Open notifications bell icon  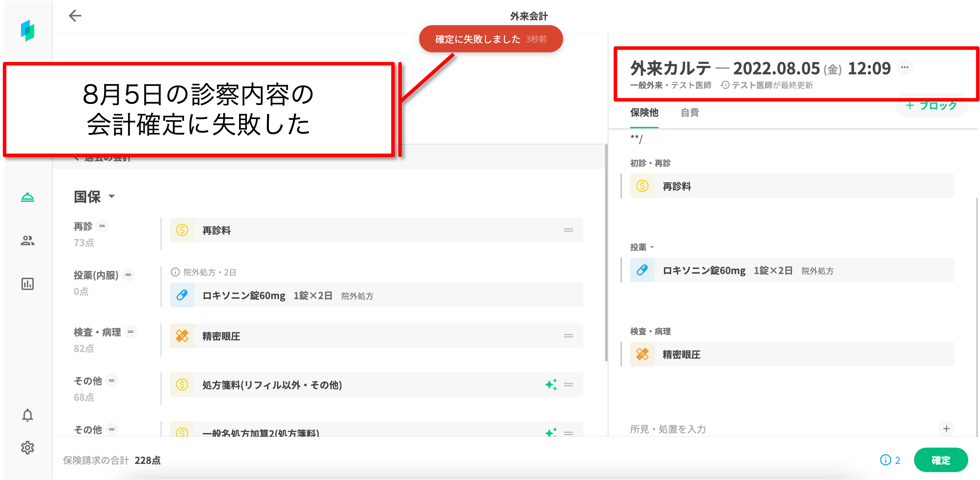pyautogui.click(x=27, y=415)
